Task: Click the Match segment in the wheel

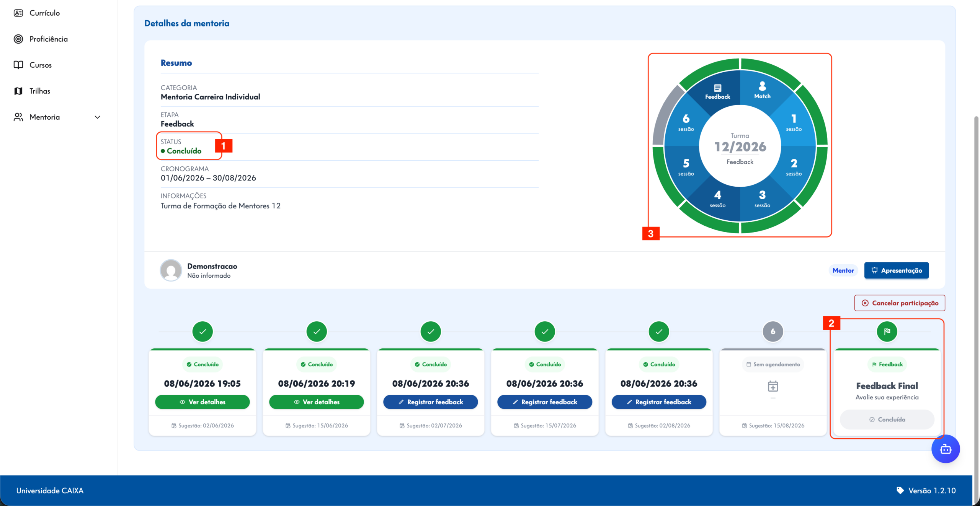Action: click(x=762, y=90)
